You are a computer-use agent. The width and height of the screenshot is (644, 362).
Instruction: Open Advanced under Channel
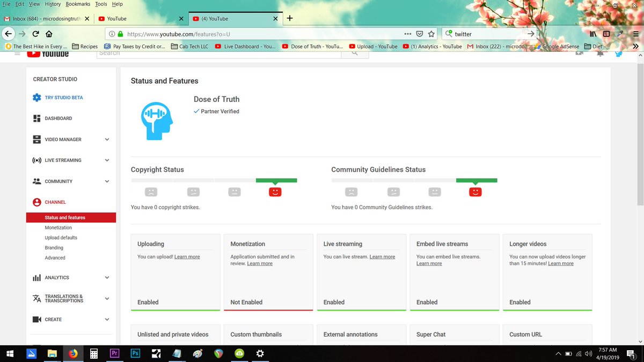[x=55, y=258]
